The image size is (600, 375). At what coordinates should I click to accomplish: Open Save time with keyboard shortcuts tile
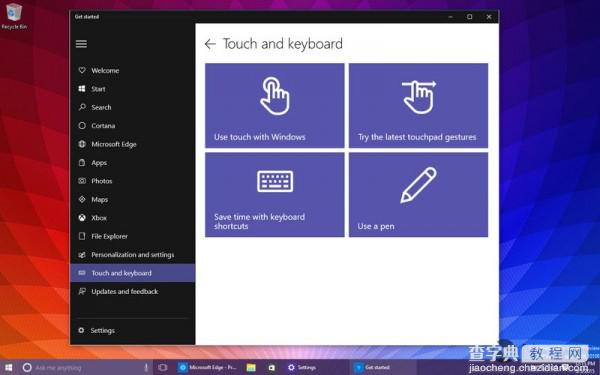click(x=275, y=194)
